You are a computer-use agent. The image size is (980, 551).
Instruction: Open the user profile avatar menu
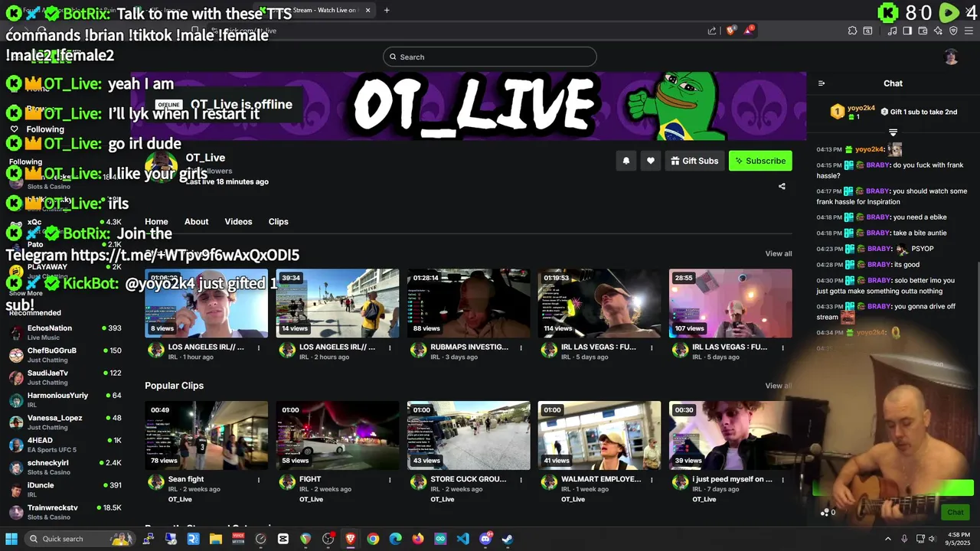coord(951,57)
